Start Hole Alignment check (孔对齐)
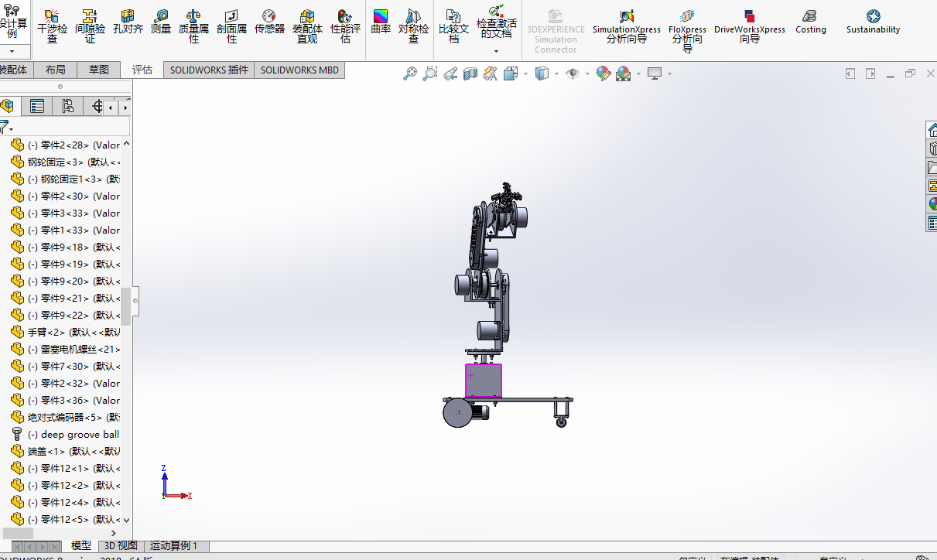Image resolution: width=937 pixels, height=560 pixels. [128, 22]
